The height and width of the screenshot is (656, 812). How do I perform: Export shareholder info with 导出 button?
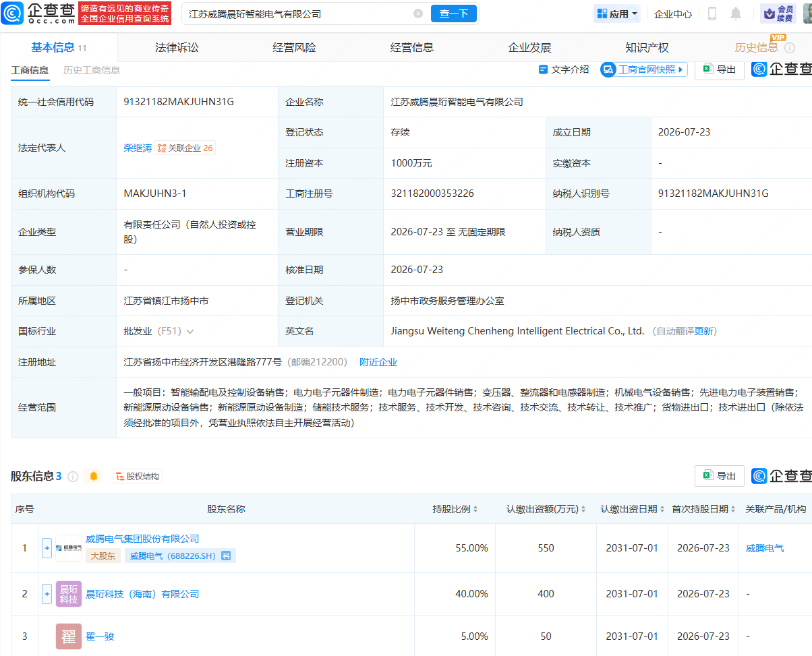click(720, 476)
